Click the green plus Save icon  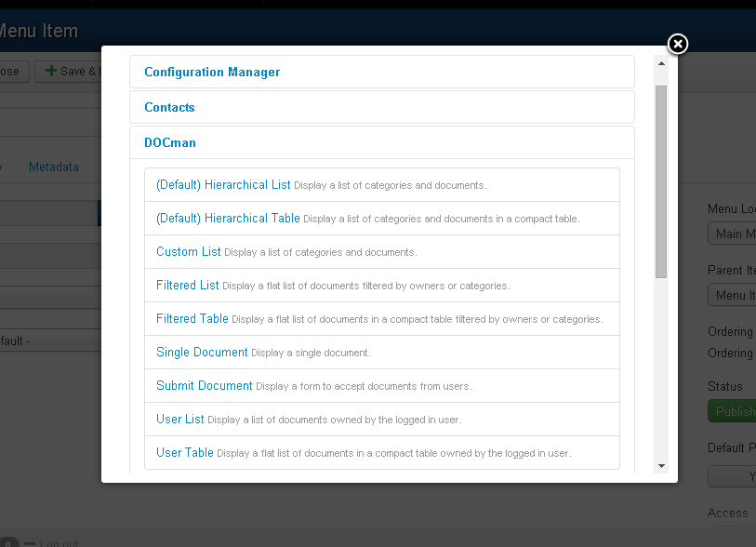(50, 71)
